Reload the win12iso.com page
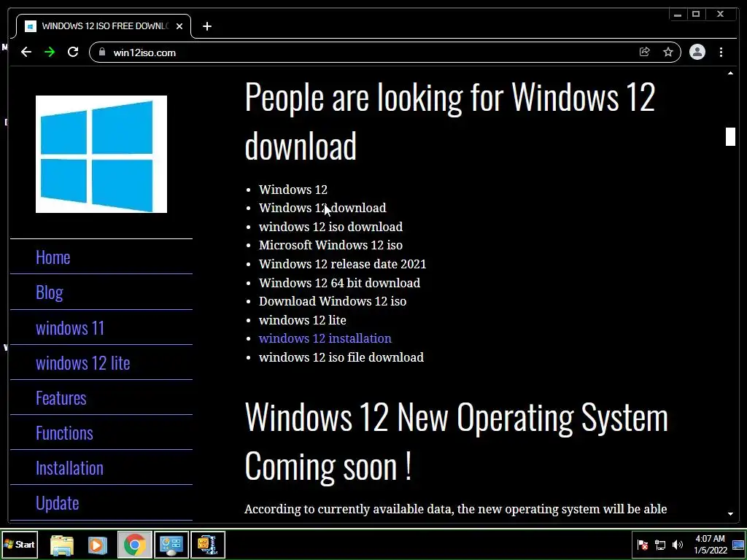 point(73,52)
